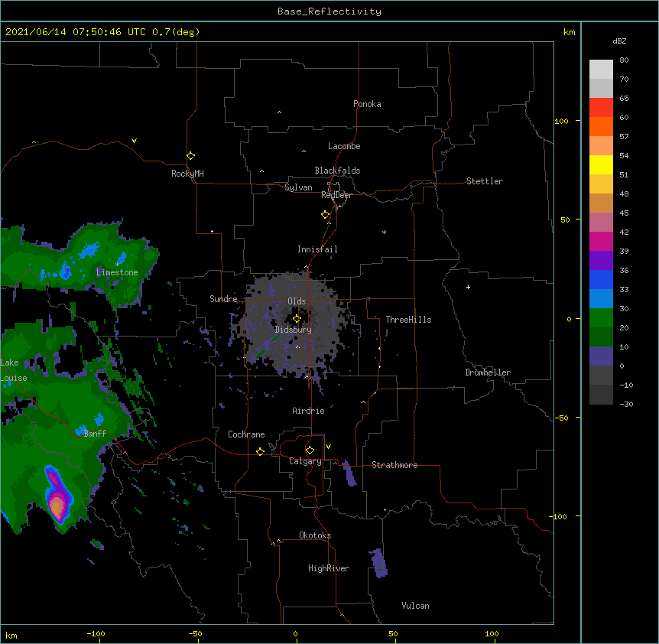Click the Didsbury label

click(x=294, y=330)
